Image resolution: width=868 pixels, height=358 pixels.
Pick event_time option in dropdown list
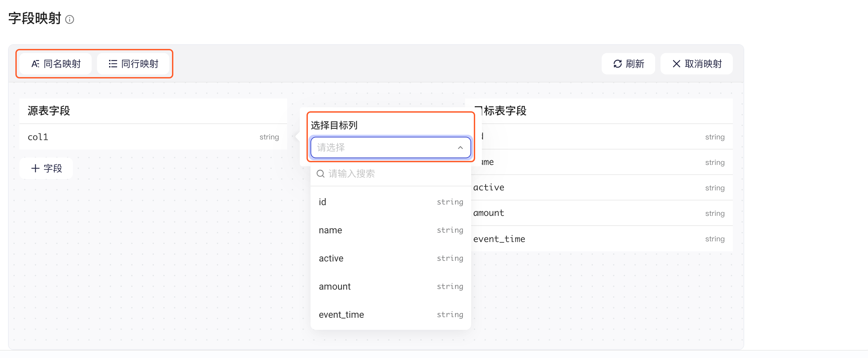tap(390, 314)
